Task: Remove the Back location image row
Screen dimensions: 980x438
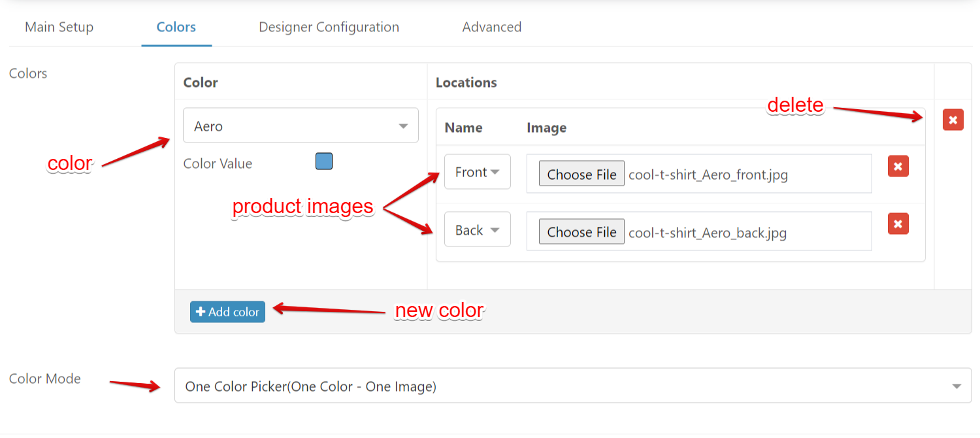Action: pyautogui.click(x=898, y=224)
